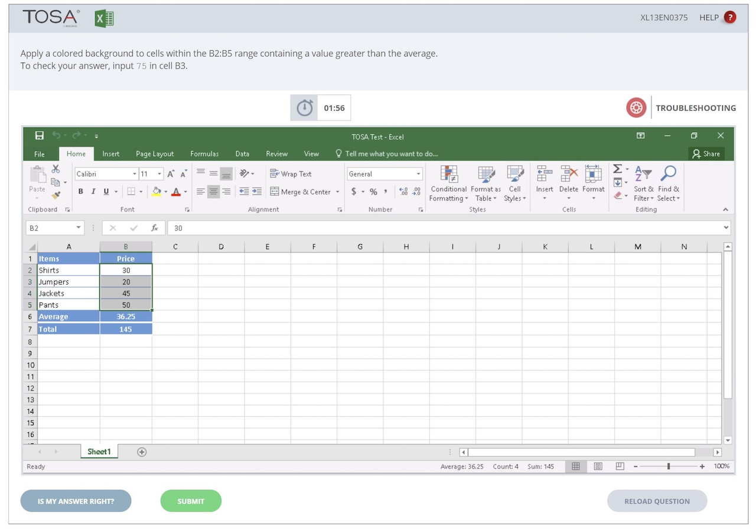Click the SUBMIT button
The image size is (756, 532).
[x=191, y=501]
